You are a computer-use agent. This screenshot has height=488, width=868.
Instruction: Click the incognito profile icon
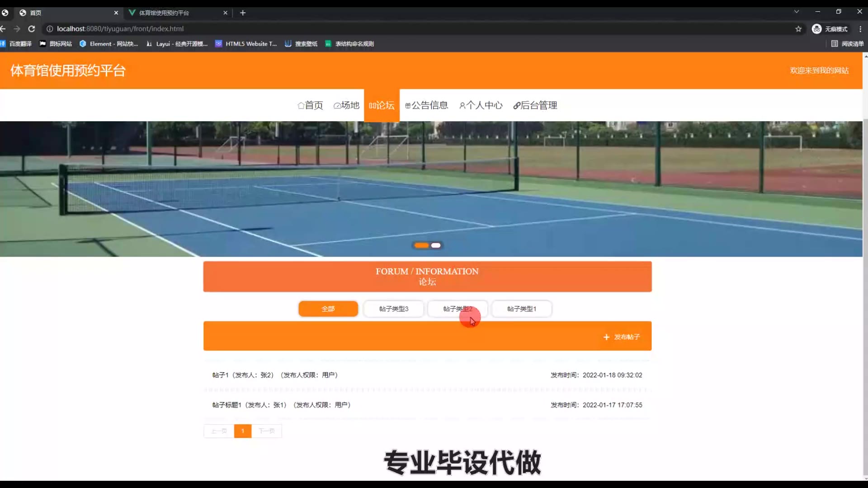point(816,29)
